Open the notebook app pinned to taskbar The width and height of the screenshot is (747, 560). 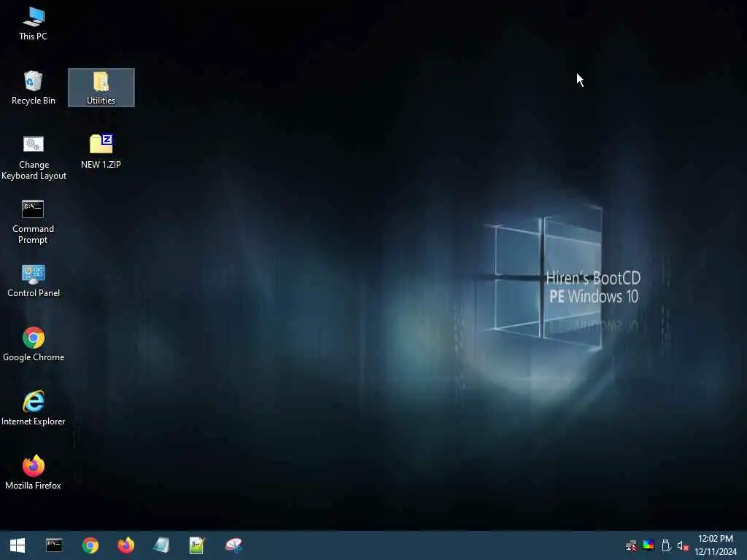pos(161,545)
